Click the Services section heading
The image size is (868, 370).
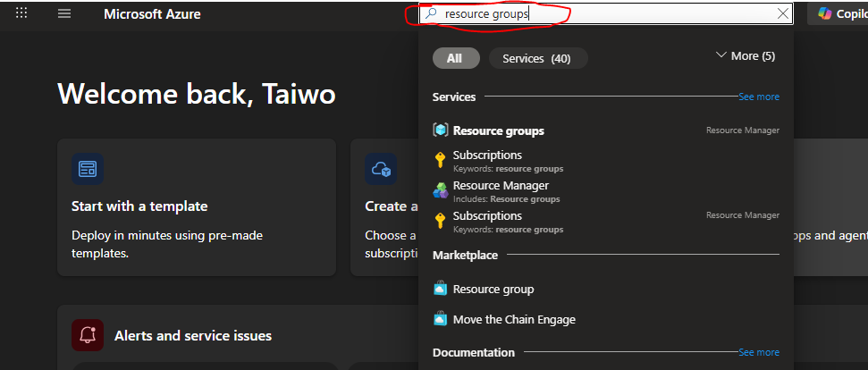click(x=454, y=97)
